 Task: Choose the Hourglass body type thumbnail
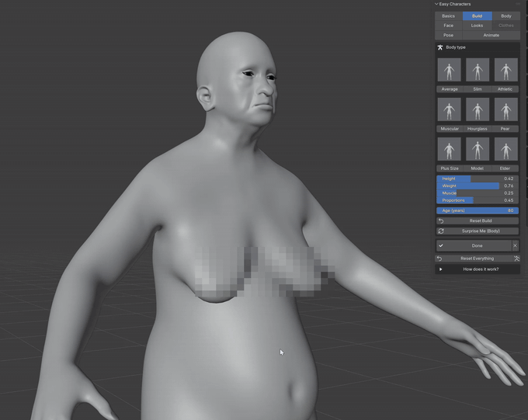coord(478,109)
